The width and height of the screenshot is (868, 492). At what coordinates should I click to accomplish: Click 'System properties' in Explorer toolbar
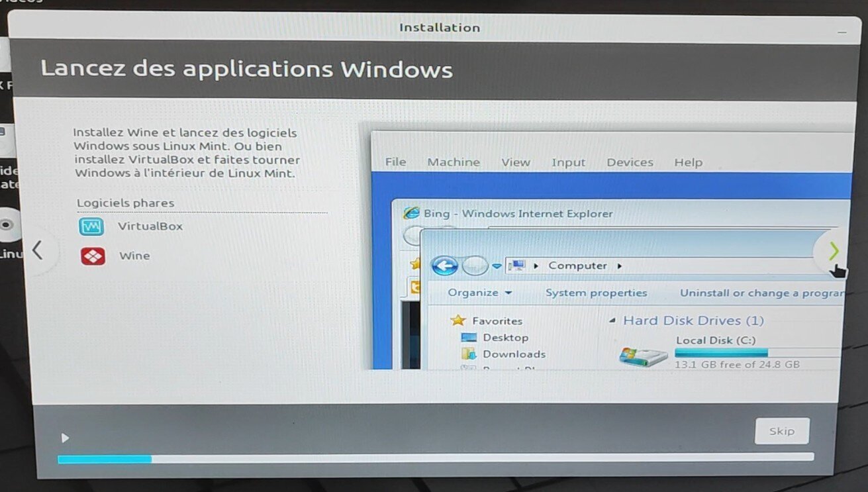597,293
